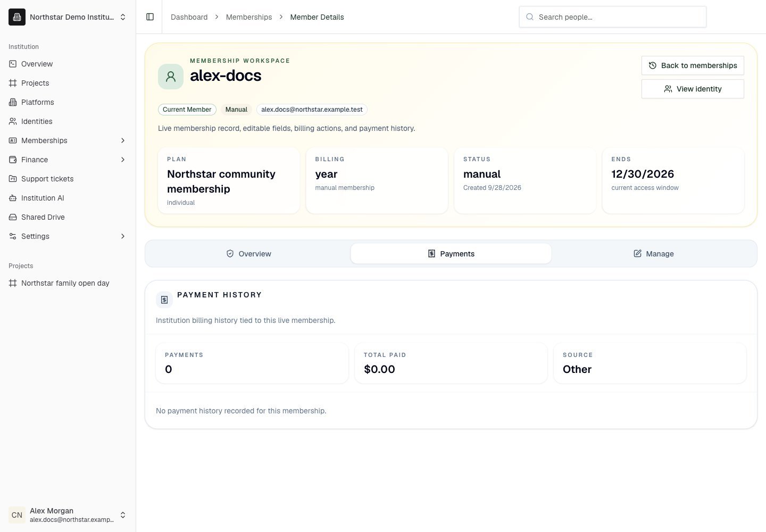This screenshot has width=766, height=532.
Task: Click the Payment History dollar icon
Action: 164,300
